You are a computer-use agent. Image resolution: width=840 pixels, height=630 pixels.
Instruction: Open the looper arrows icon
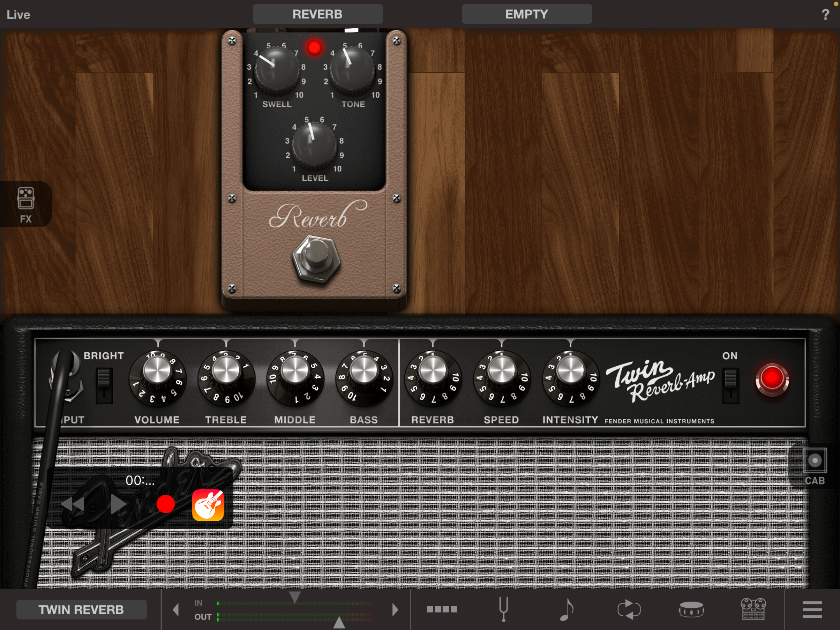click(629, 609)
